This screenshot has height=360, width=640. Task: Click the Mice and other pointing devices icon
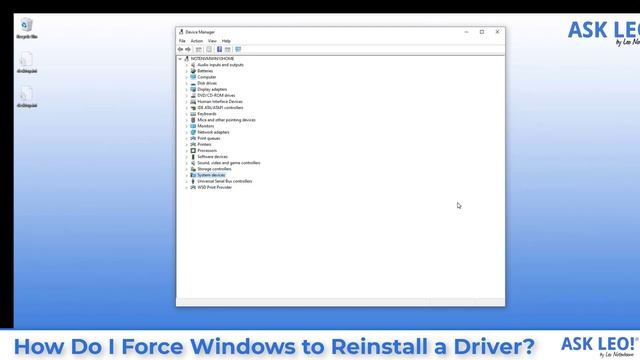(x=193, y=120)
